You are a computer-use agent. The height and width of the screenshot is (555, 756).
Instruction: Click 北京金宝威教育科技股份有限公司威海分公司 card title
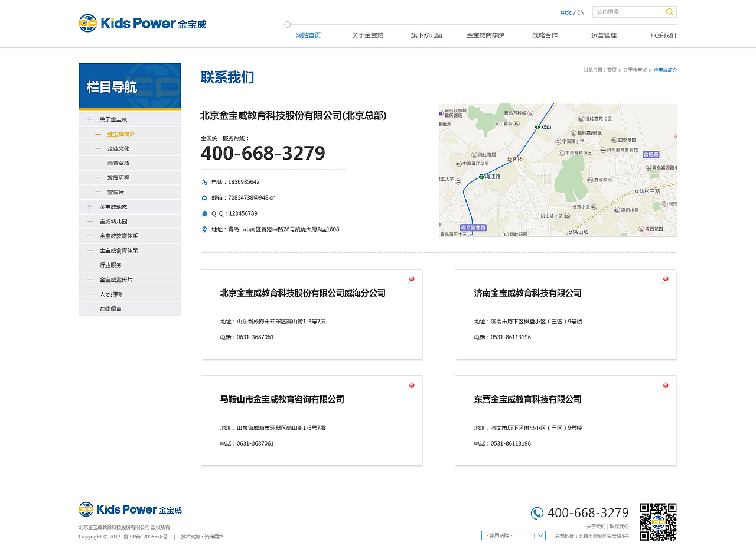(x=303, y=293)
